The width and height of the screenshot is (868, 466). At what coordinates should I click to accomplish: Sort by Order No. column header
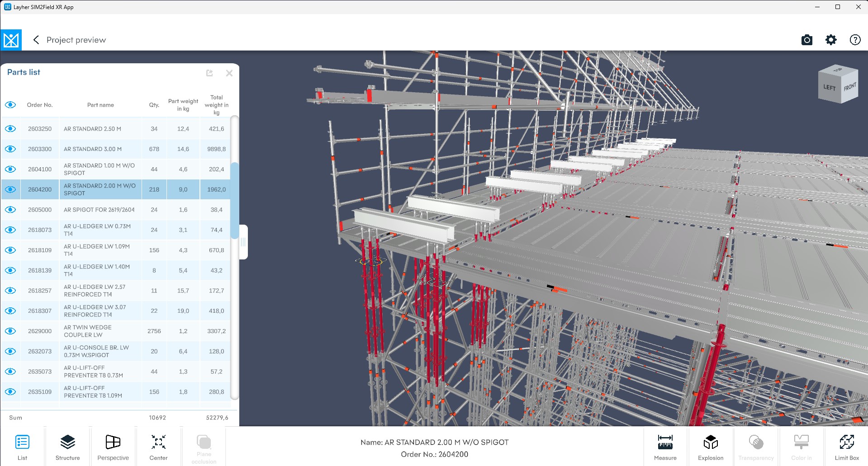click(40, 105)
